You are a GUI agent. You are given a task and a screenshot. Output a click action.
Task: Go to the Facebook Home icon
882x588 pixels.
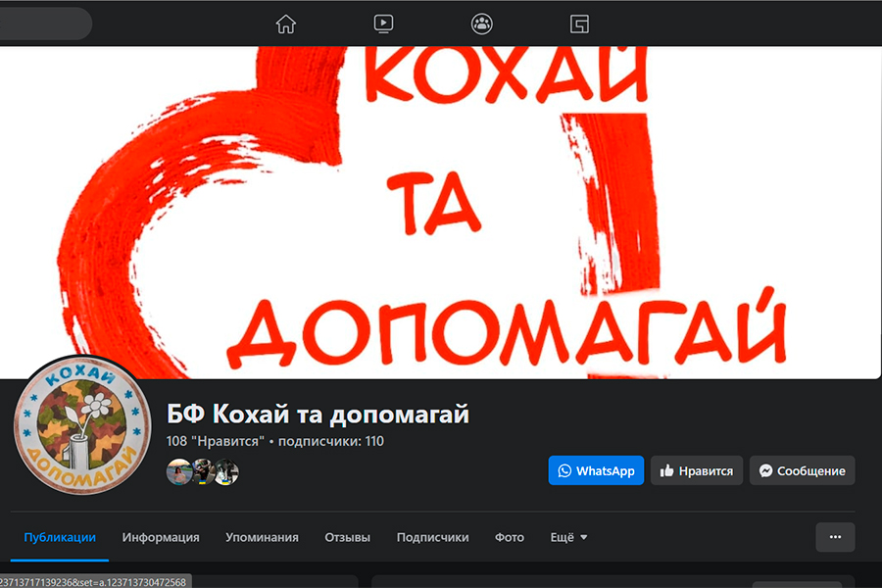tap(286, 24)
